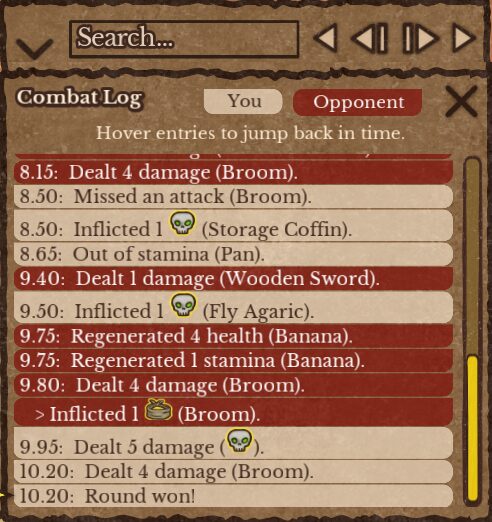This screenshot has height=522, width=492.
Task: Click the play backward triangle icon
Action: tap(326, 38)
